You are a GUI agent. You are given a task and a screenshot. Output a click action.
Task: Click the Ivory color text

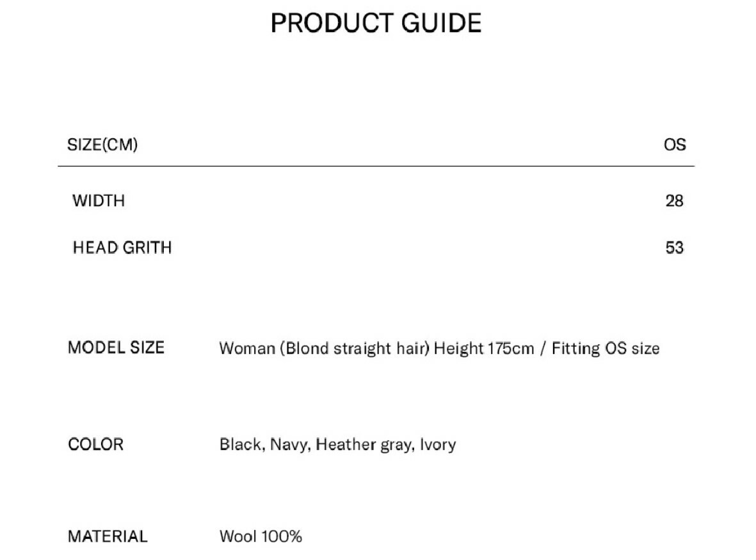point(438,445)
